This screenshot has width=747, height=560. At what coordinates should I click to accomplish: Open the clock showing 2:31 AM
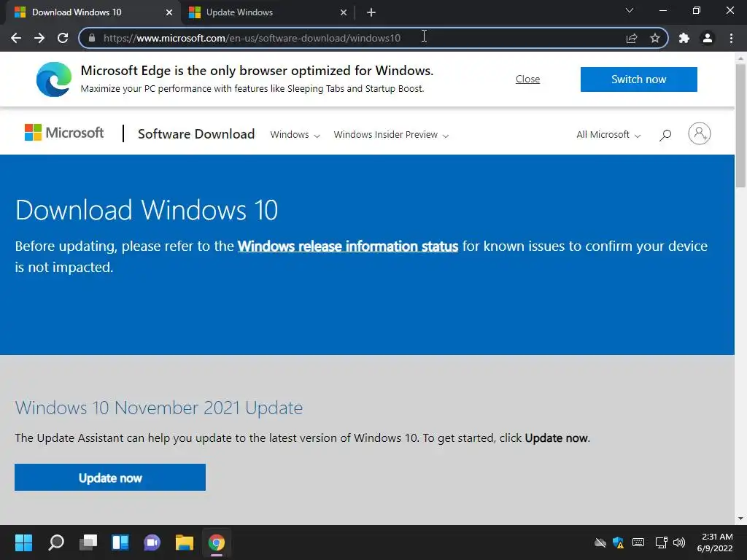(715, 542)
